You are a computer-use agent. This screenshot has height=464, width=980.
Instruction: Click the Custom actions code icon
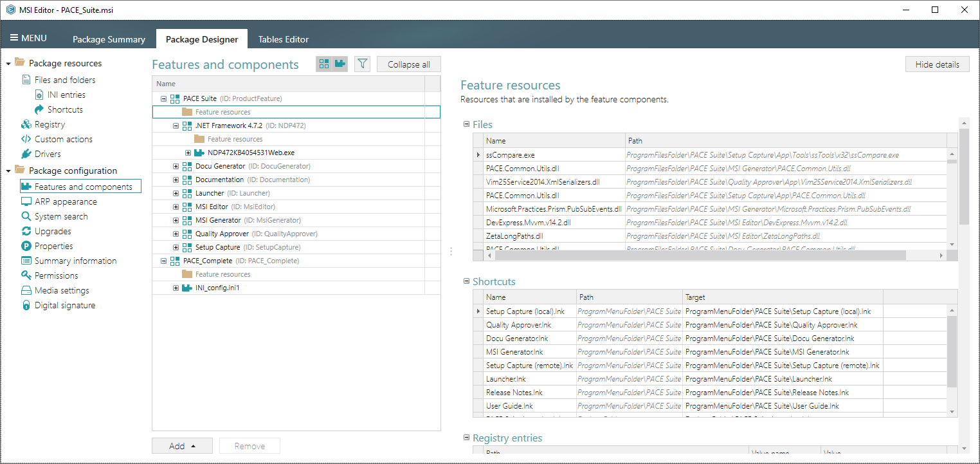click(x=26, y=139)
